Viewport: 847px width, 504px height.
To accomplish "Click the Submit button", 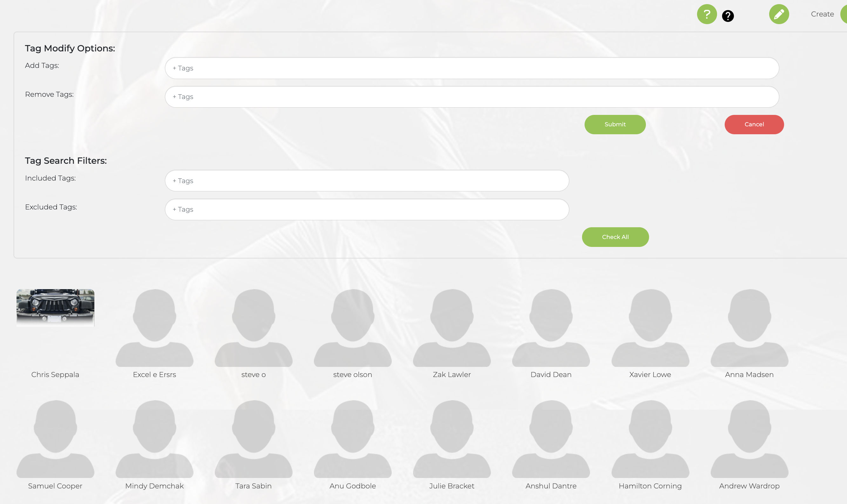I will point(615,124).
